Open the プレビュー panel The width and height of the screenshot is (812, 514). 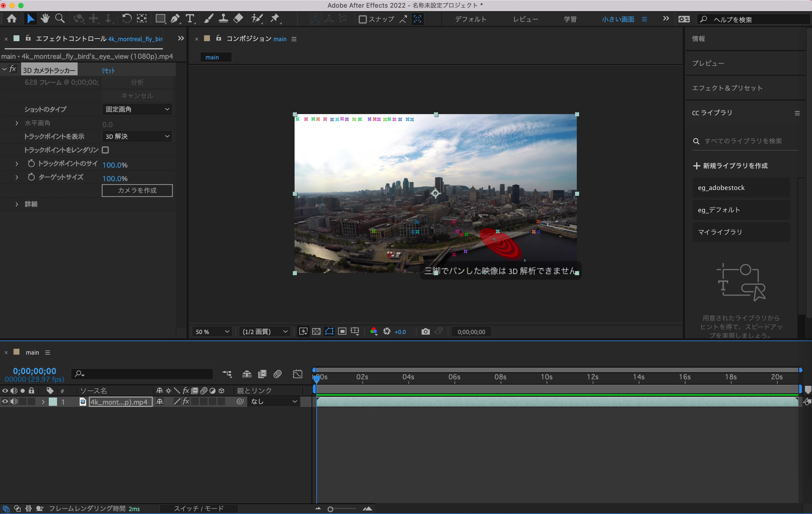click(x=708, y=64)
